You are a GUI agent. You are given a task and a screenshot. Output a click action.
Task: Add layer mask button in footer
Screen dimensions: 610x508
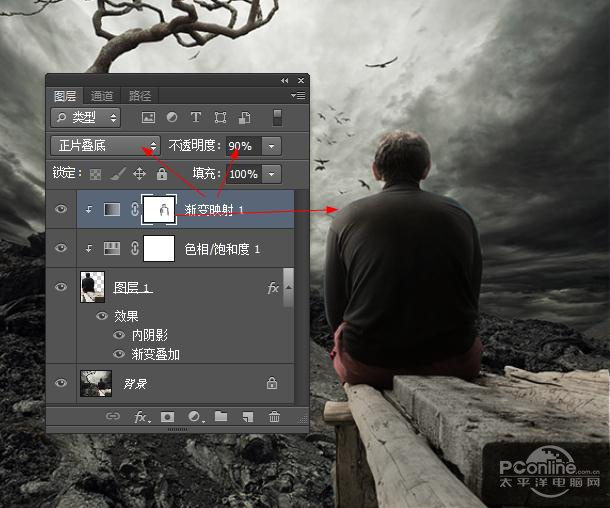pyautogui.click(x=168, y=417)
